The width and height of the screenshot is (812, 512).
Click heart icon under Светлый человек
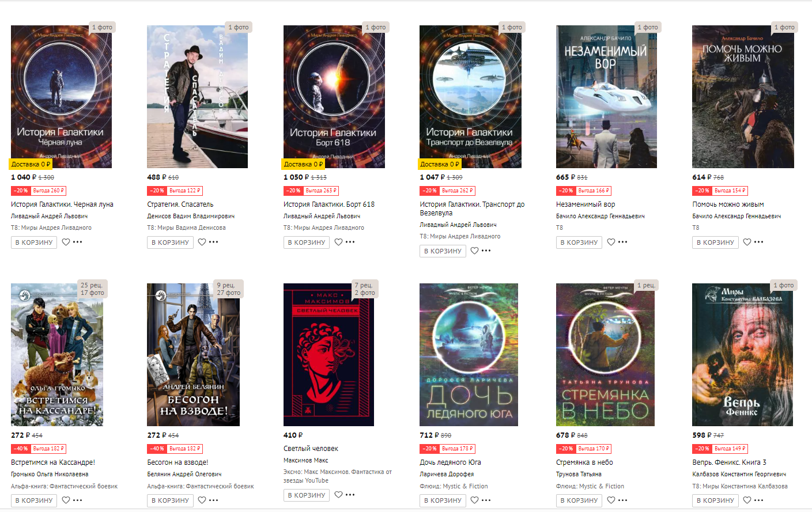pos(339,495)
